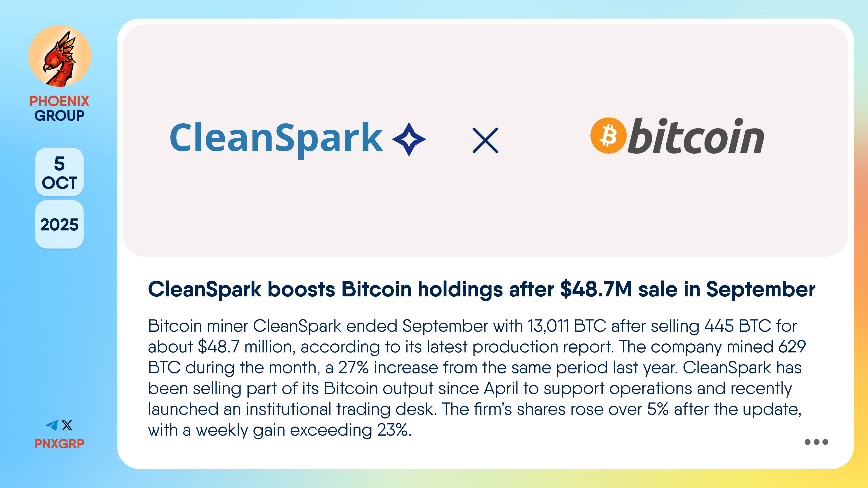
Task: Select the 2025 year badge
Action: coord(59,225)
